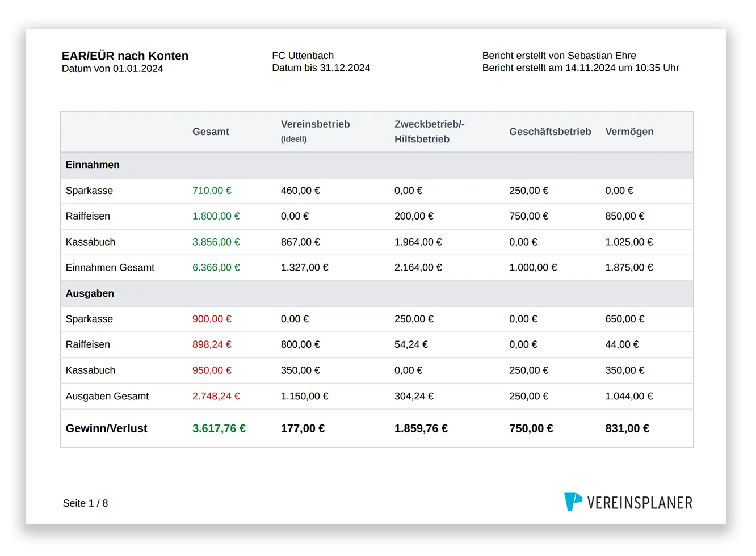The width and height of the screenshot is (756, 556).
Task: Click 'Datum bis 31.12.2024' in the header
Action: 321,68
